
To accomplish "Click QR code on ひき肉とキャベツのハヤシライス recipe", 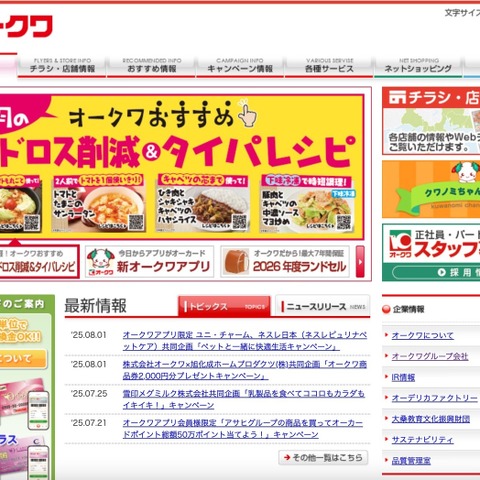I will click(x=239, y=222).
